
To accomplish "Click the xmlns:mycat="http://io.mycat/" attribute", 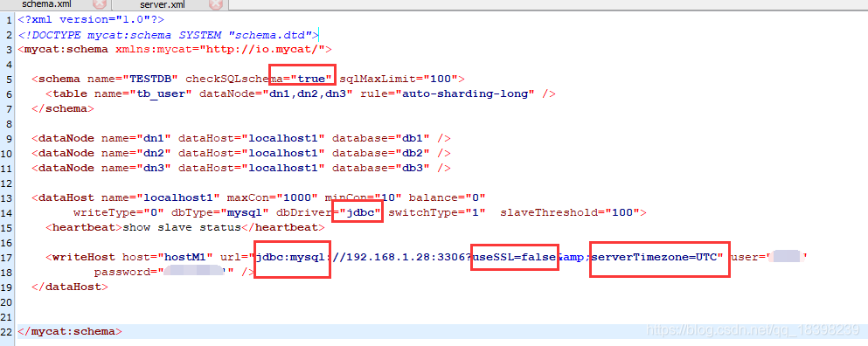I will [220, 49].
